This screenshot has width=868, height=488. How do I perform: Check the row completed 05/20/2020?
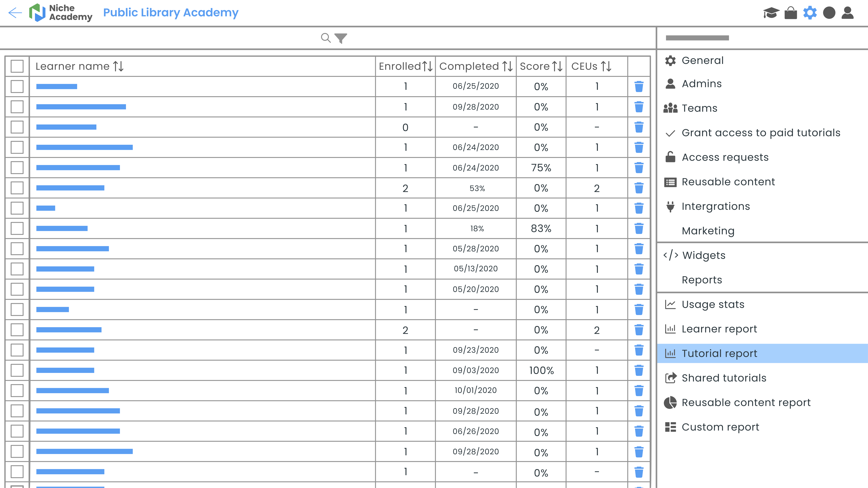17,289
